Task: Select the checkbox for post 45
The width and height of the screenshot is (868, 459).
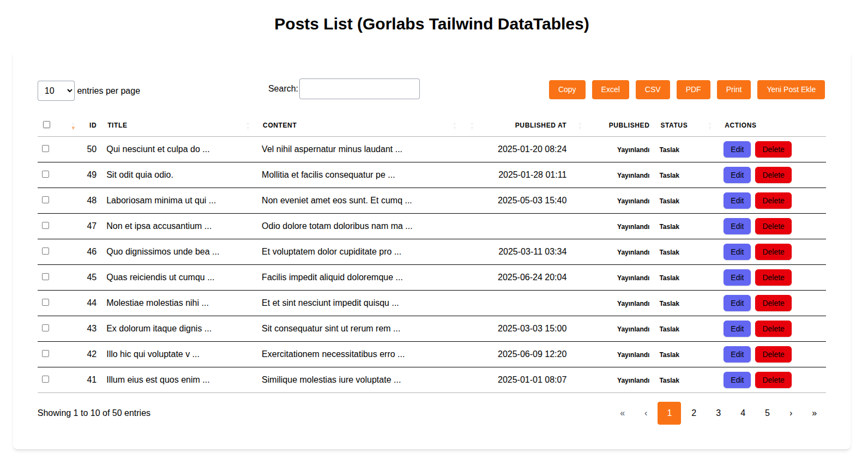Action: (46, 277)
